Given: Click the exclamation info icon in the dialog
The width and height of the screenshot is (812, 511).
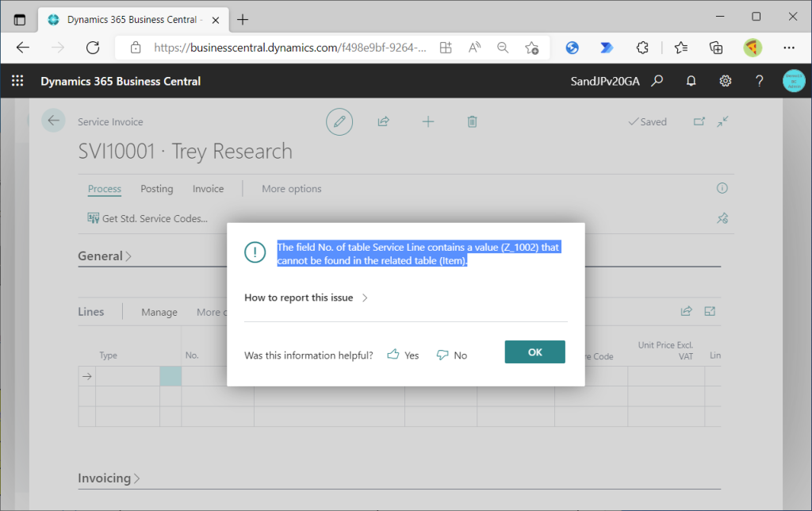Looking at the screenshot, I should coord(255,252).
